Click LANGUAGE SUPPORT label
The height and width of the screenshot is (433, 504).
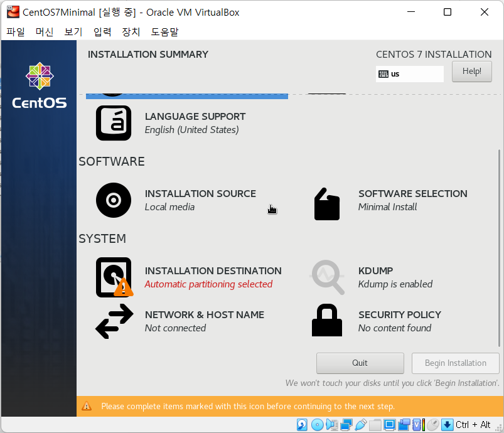click(195, 116)
